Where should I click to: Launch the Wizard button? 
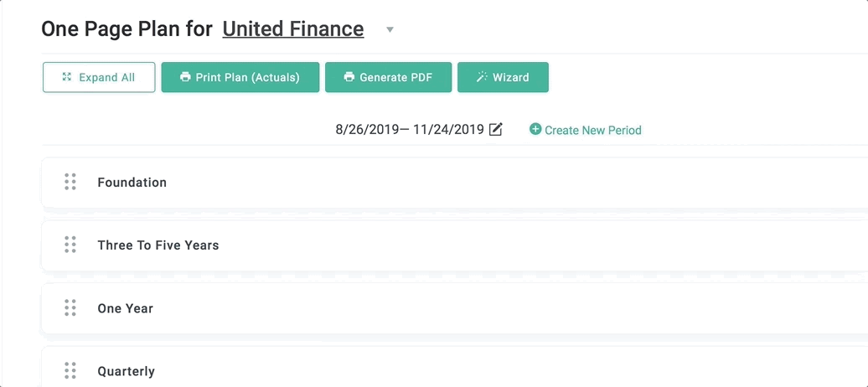click(x=503, y=77)
